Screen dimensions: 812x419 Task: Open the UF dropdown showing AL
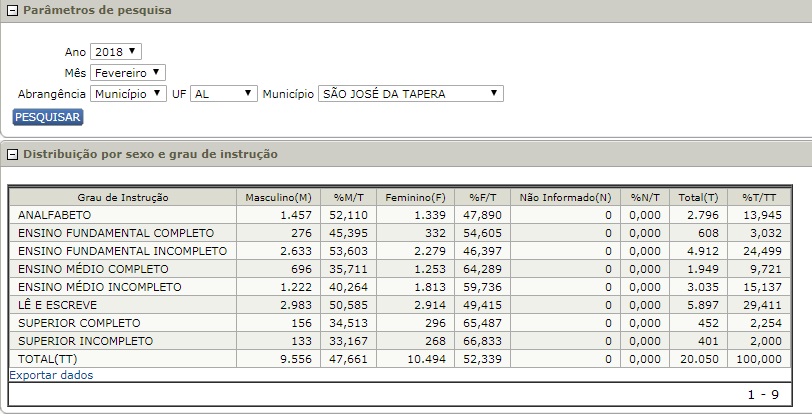pyautogui.click(x=224, y=93)
